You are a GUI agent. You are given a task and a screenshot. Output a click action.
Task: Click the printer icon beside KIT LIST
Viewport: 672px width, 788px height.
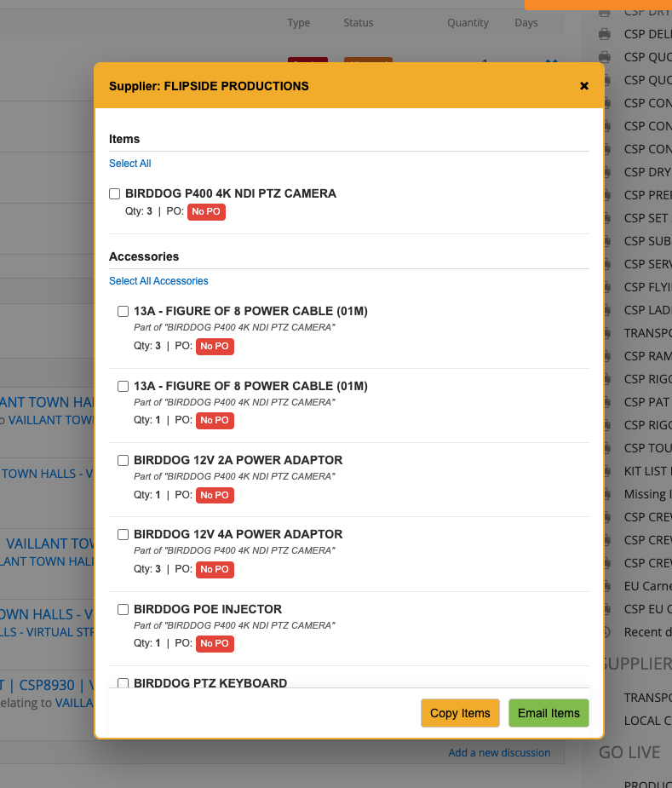pyautogui.click(x=606, y=471)
